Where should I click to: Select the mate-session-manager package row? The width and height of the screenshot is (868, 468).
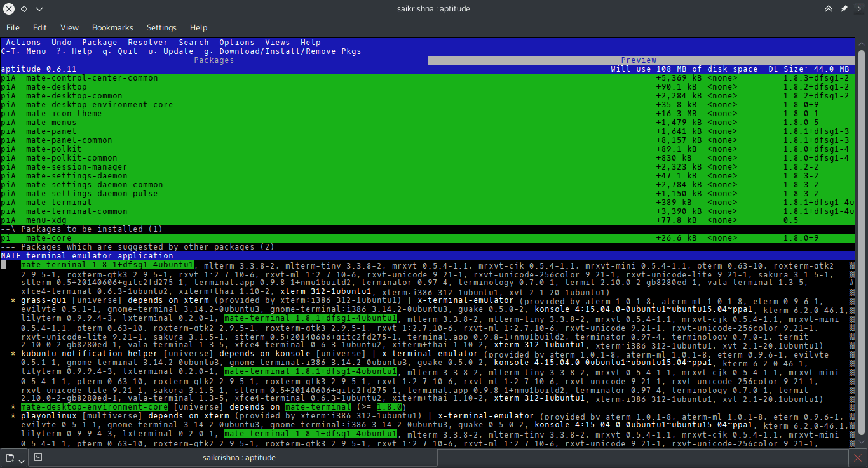point(428,167)
